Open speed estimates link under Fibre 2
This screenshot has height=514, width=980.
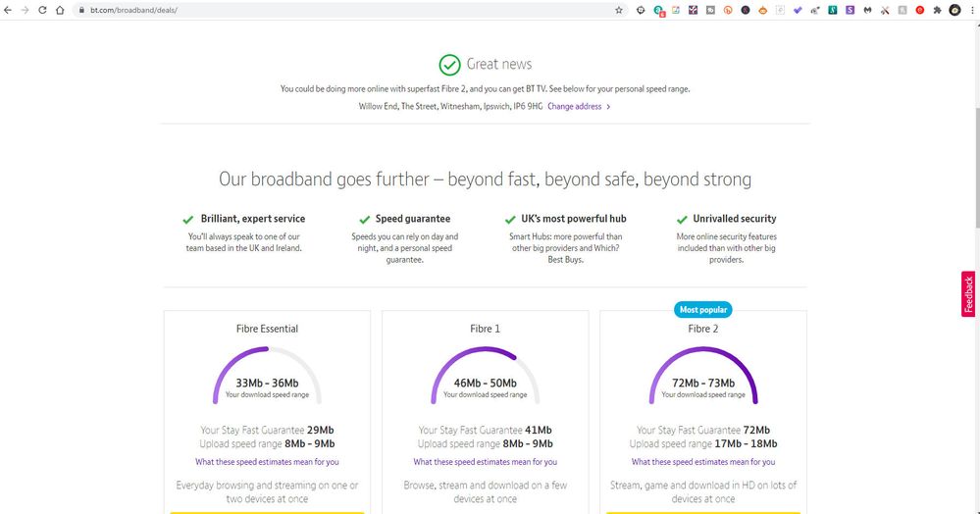(702, 462)
